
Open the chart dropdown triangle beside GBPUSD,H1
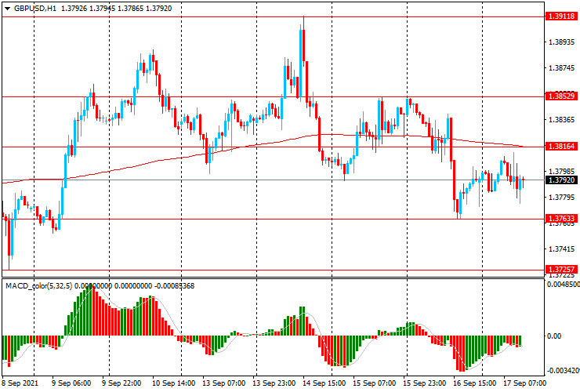(x=7, y=9)
